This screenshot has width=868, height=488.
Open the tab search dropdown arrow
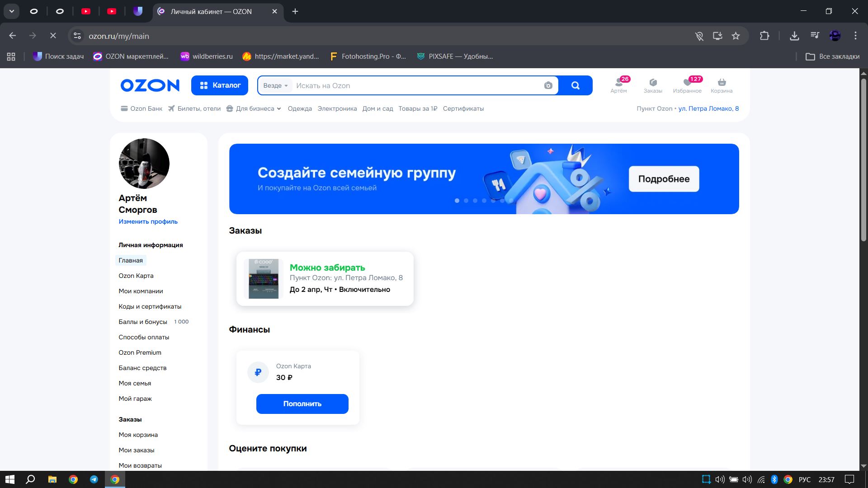(12, 11)
